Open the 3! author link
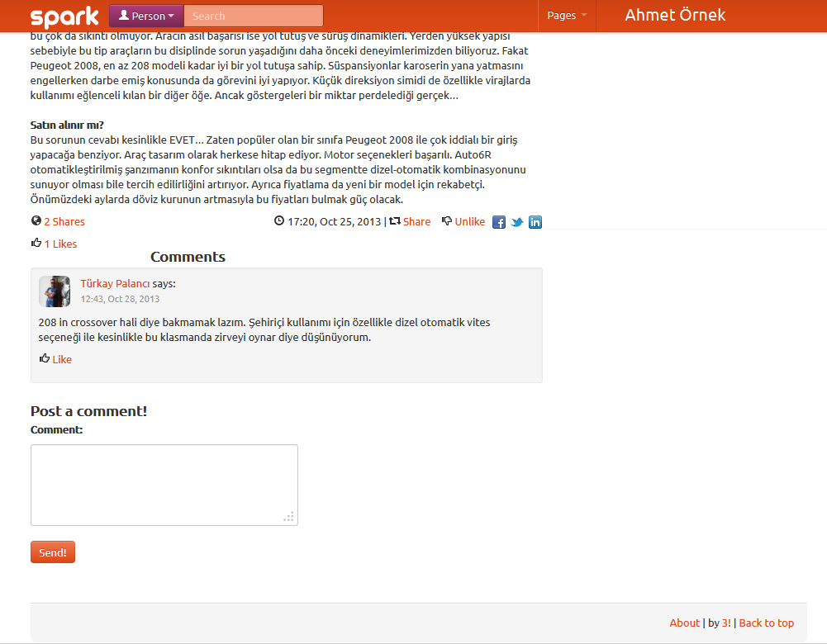The image size is (827, 644). click(x=726, y=623)
